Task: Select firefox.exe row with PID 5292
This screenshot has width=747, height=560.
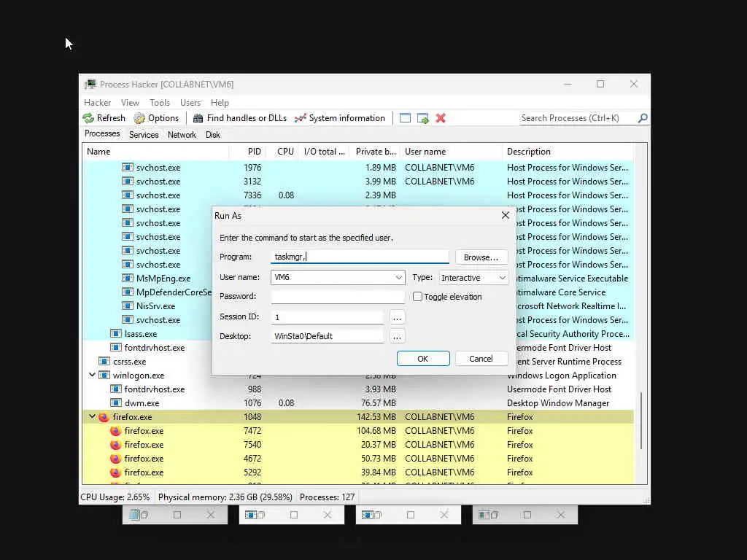Action: coord(357,472)
